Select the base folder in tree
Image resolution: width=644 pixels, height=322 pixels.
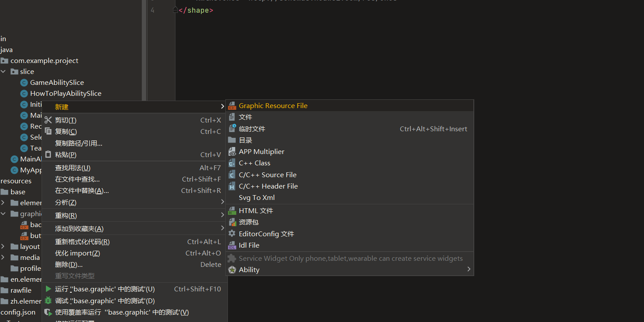[x=18, y=192]
